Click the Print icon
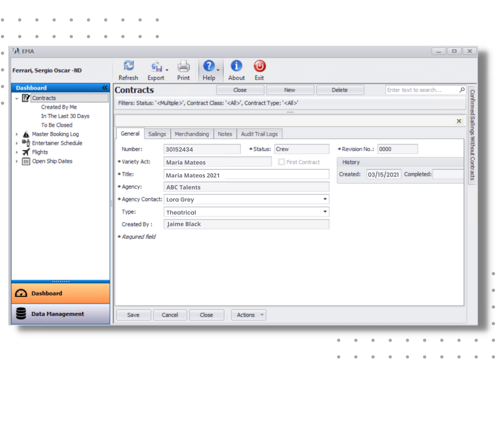The width and height of the screenshot is (504, 432). pos(184,66)
